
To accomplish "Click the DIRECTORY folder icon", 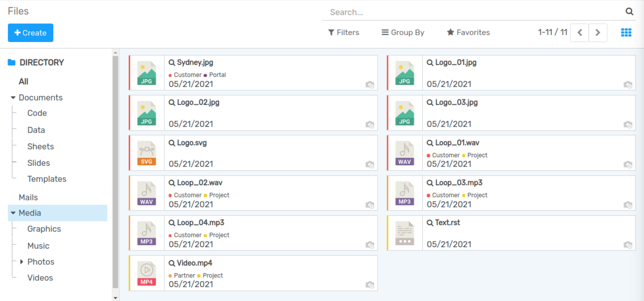I will coord(12,62).
